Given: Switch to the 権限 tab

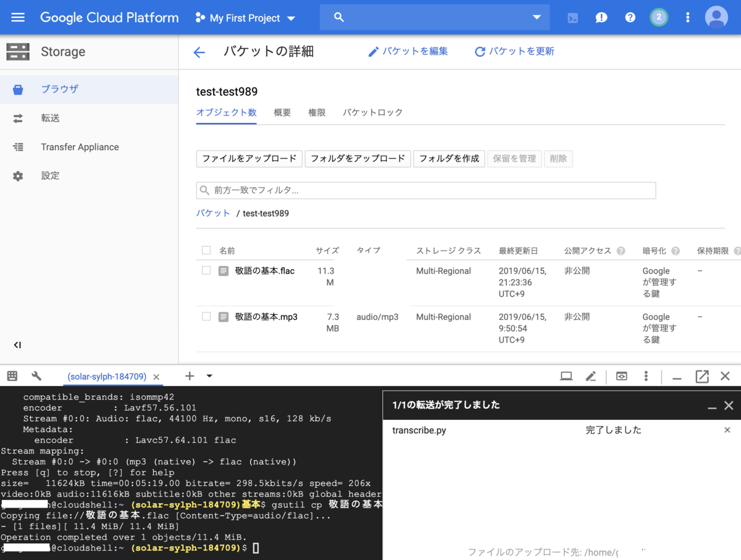Looking at the screenshot, I should coord(317,112).
